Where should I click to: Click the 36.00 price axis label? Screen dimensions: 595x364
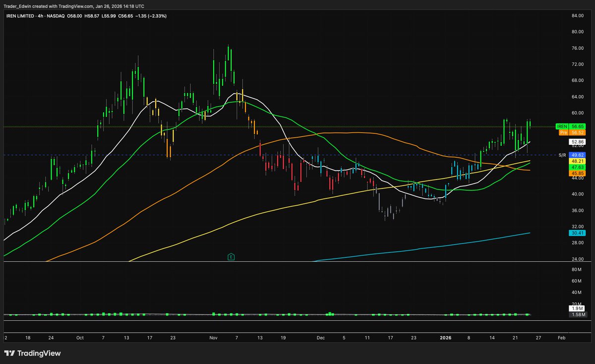pyautogui.click(x=578, y=211)
